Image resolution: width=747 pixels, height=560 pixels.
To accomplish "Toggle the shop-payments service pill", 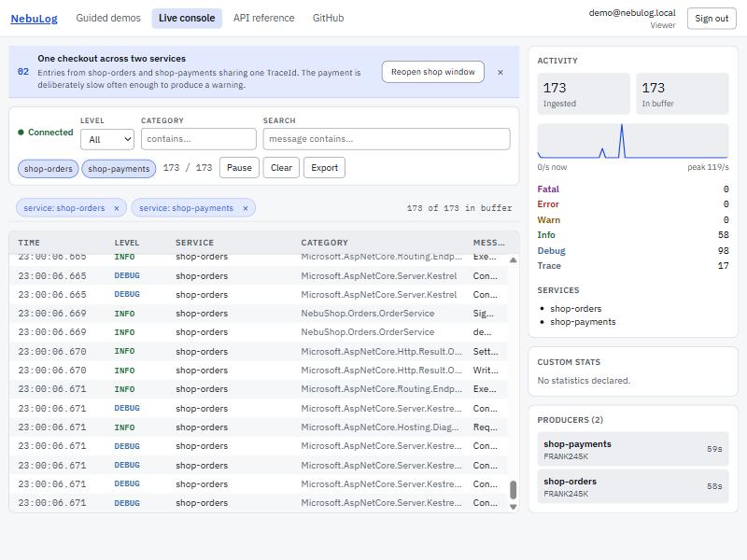I will (x=119, y=169).
